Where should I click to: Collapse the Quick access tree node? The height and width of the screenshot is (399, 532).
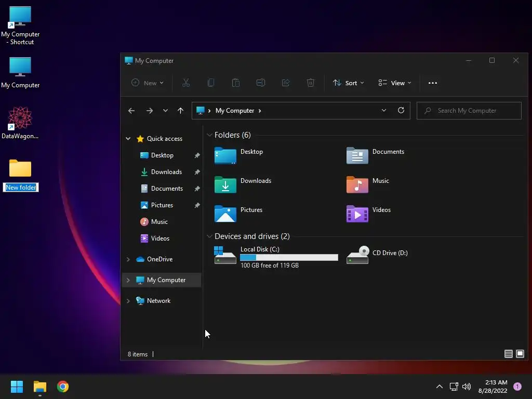(x=128, y=138)
